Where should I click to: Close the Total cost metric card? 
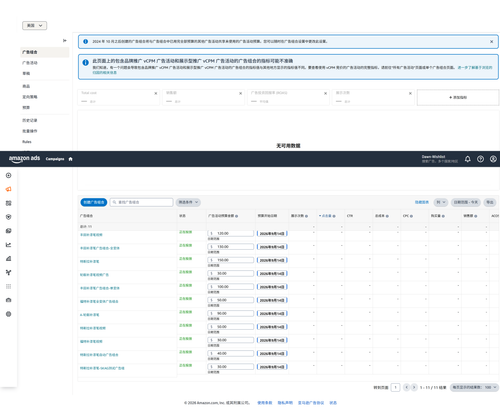[x=156, y=93]
